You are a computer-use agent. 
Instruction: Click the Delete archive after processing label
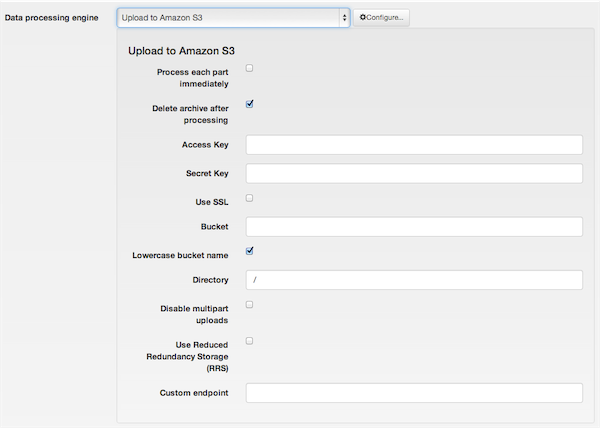(x=190, y=114)
